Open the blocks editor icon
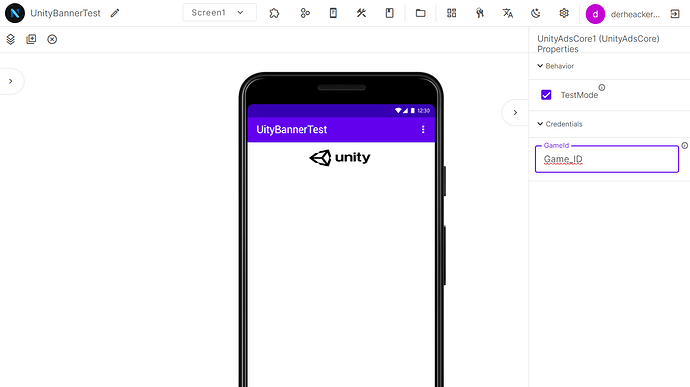The height and width of the screenshot is (387, 690). click(x=305, y=13)
